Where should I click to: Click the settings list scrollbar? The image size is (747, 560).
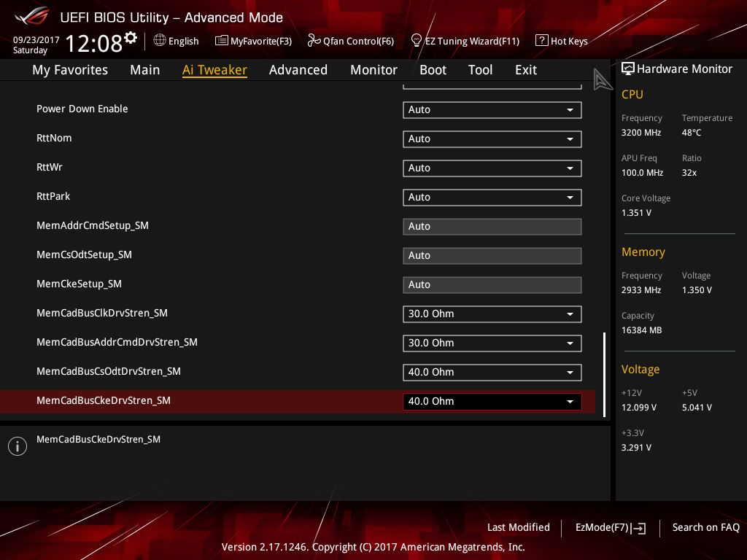pyautogui.click(x=604, y=374)
